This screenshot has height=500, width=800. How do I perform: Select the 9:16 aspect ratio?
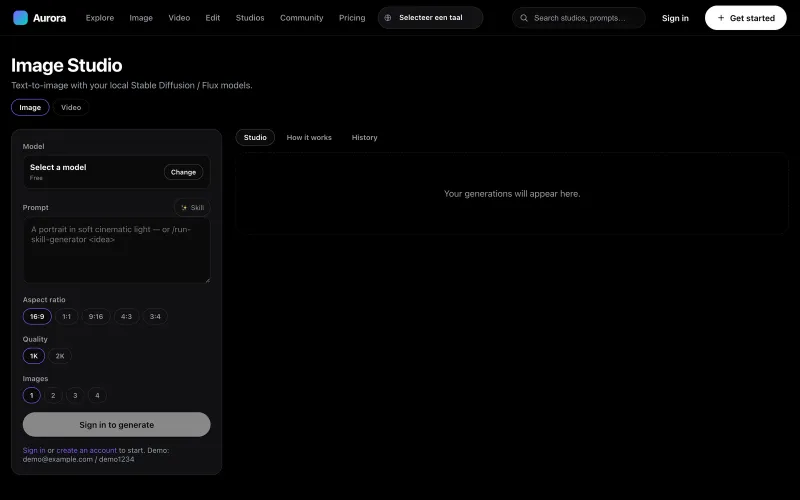pos(96,316)
